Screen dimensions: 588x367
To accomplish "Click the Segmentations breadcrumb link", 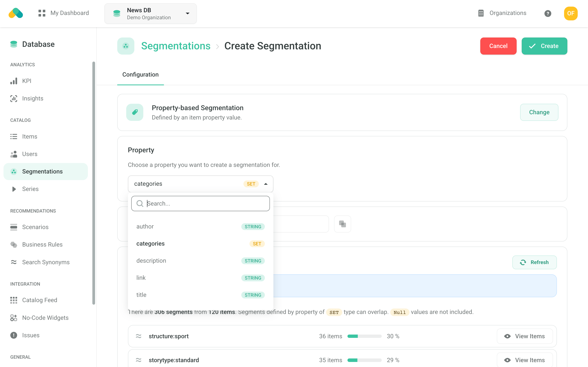I will pyautogui.click(x=176, y=46).
